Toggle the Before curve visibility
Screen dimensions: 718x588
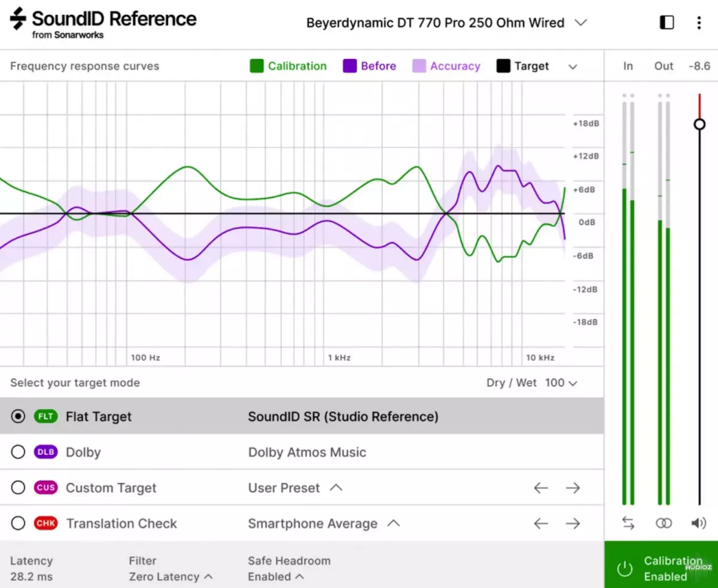[369, 66]
